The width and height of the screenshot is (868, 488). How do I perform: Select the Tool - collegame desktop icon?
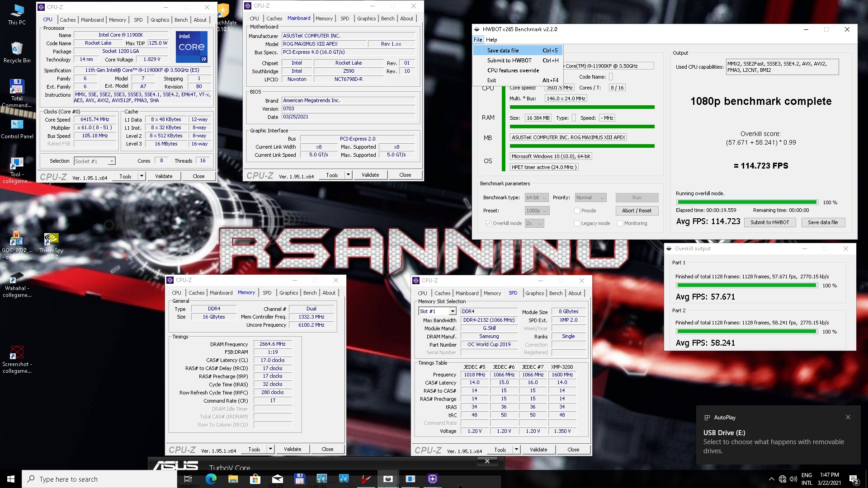coord(17,170)
